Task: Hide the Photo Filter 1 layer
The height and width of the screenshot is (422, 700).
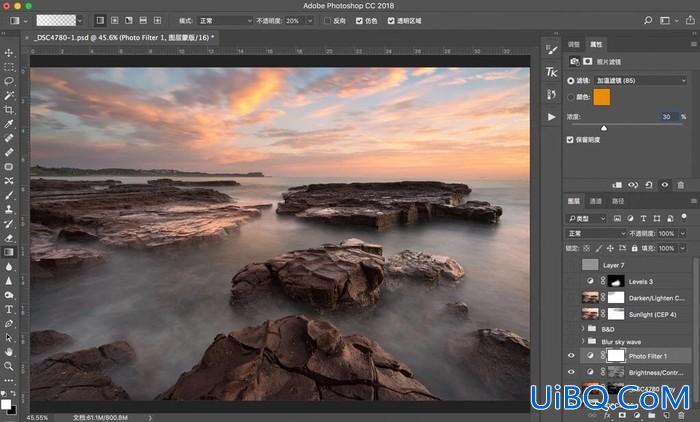Action: (x=571, y=356)
